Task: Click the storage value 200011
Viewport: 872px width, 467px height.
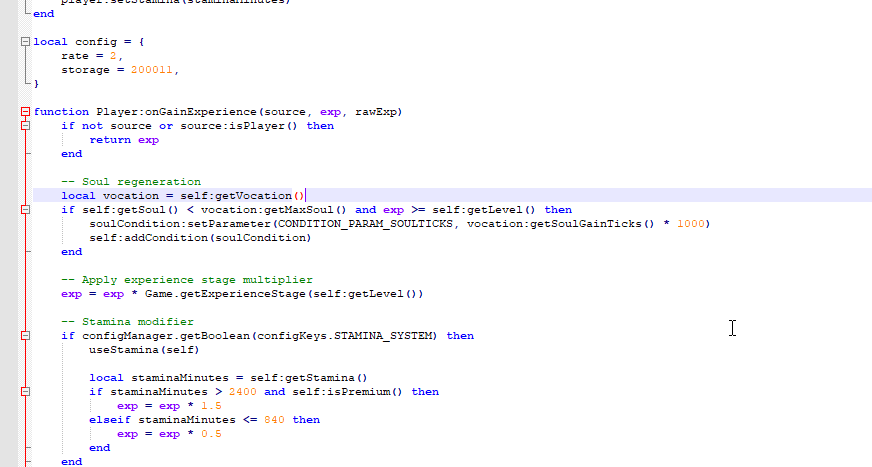Action: (x=151, y=70)
